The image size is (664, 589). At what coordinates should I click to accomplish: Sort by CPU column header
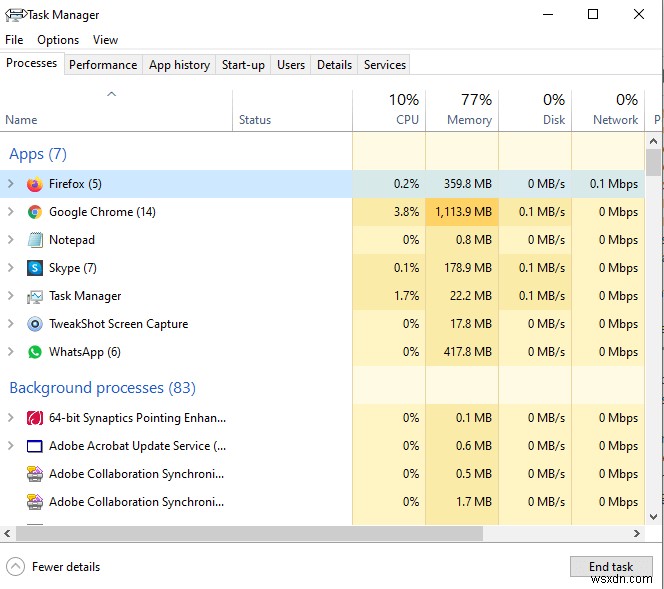pos(389,110)
